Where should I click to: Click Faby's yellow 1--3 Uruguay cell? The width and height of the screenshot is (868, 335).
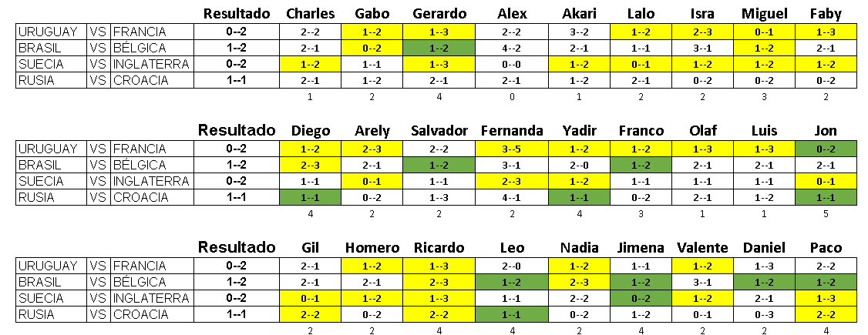click(826, 32)
